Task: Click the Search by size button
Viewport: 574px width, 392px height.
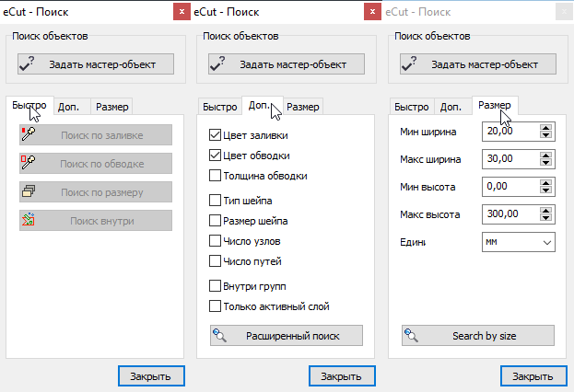Action: click(478, 335)
